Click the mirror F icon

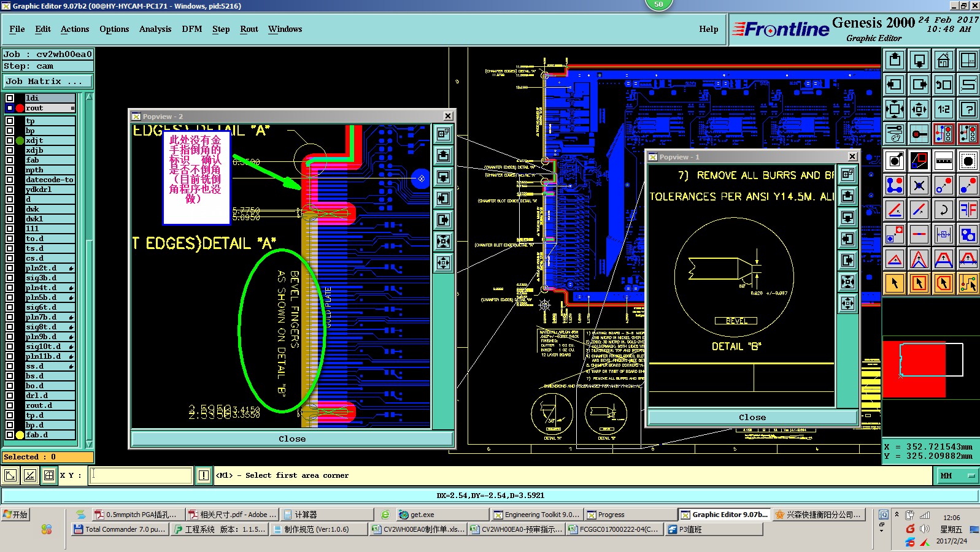pos(968,210)
